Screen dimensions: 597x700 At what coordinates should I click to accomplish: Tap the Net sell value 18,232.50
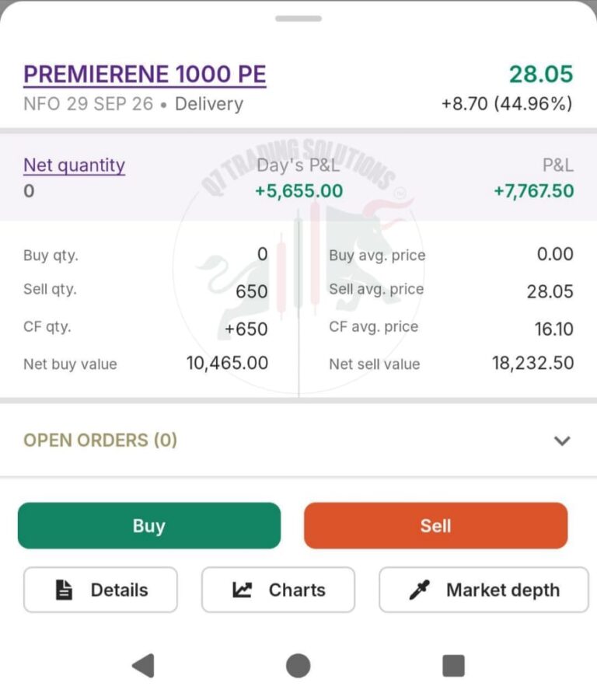point(532,363)
